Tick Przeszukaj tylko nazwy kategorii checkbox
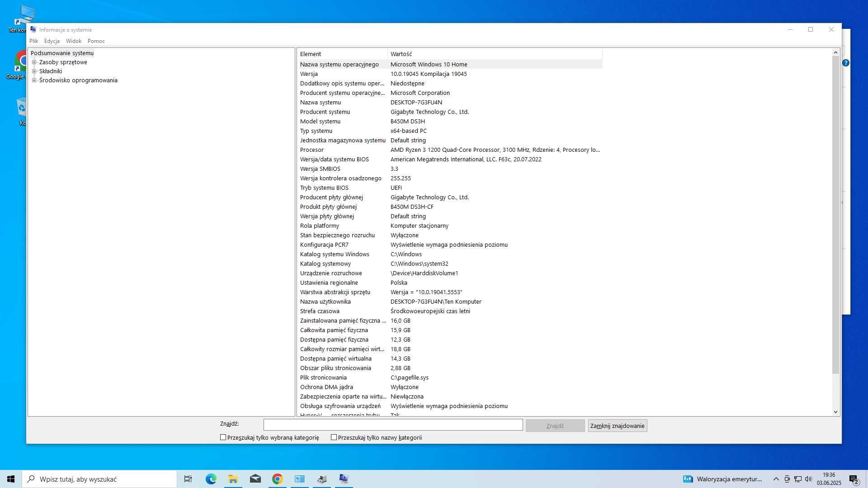This screenshot has width=868, height=488. (334, 437)
